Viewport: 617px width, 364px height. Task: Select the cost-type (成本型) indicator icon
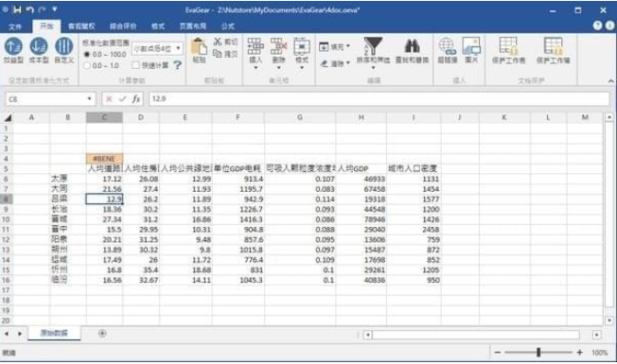pos(39,46)
